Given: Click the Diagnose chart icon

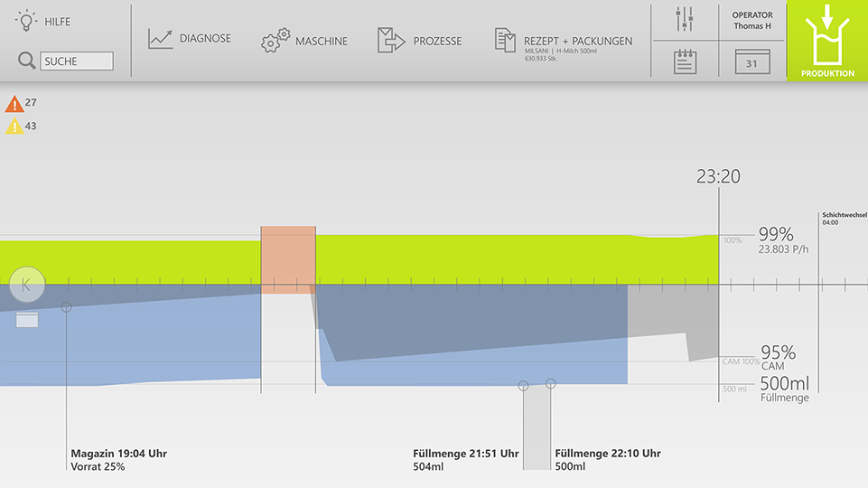Looking at the screenshot, I should [161, 39].
